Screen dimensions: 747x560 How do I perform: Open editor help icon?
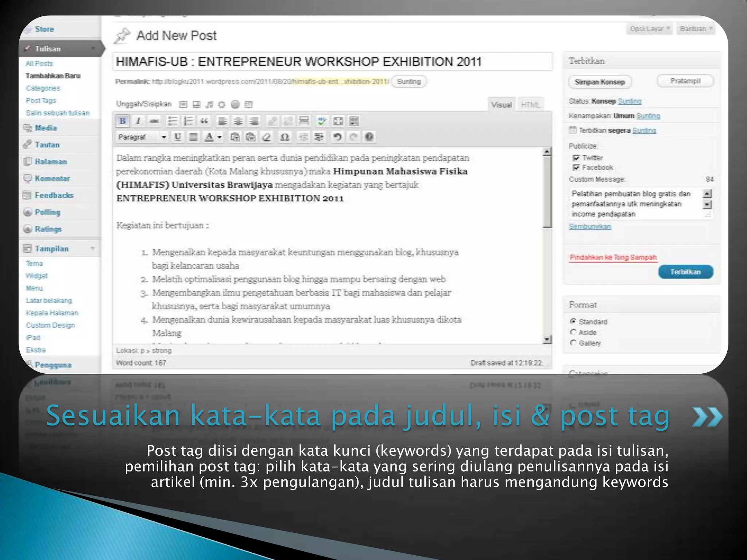pos(369,137)
